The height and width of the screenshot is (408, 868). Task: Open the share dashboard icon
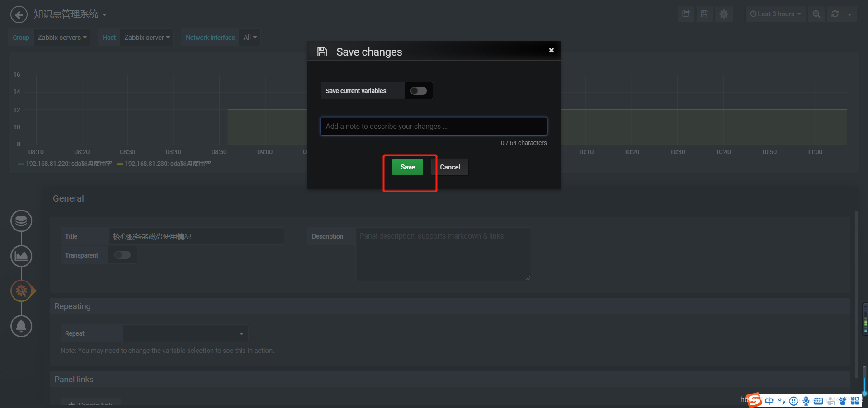point(686,14)
